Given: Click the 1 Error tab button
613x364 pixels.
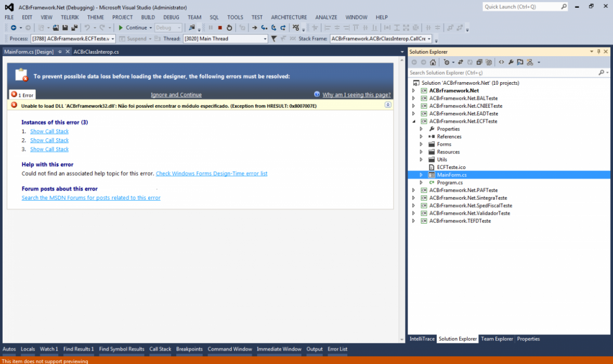Looking at the screenshot, I should (x=22, y=95).
